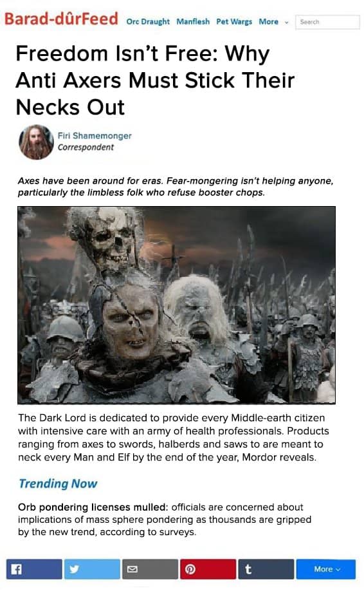Go to Barad-dûrFeed home via logo

pos(61,19)
